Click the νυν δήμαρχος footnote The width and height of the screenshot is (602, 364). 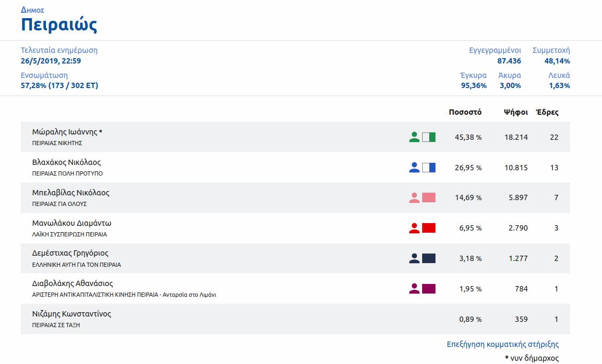coord(532,358)
